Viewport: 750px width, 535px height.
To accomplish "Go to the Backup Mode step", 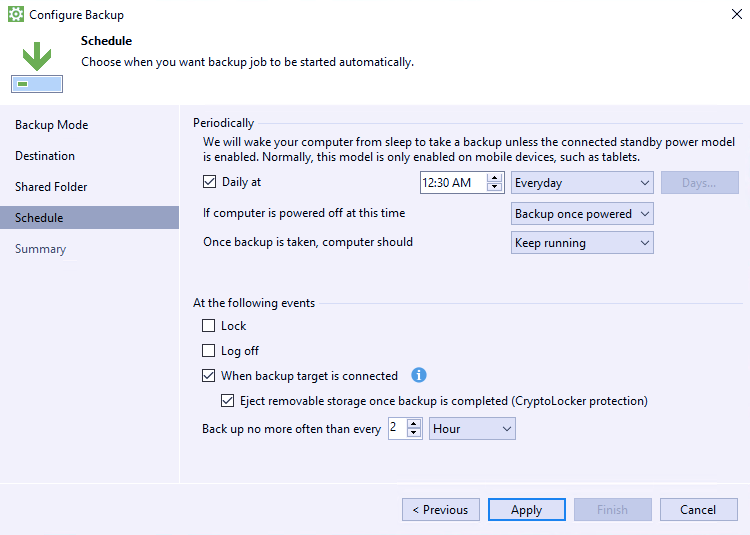I will coord(52,125).
